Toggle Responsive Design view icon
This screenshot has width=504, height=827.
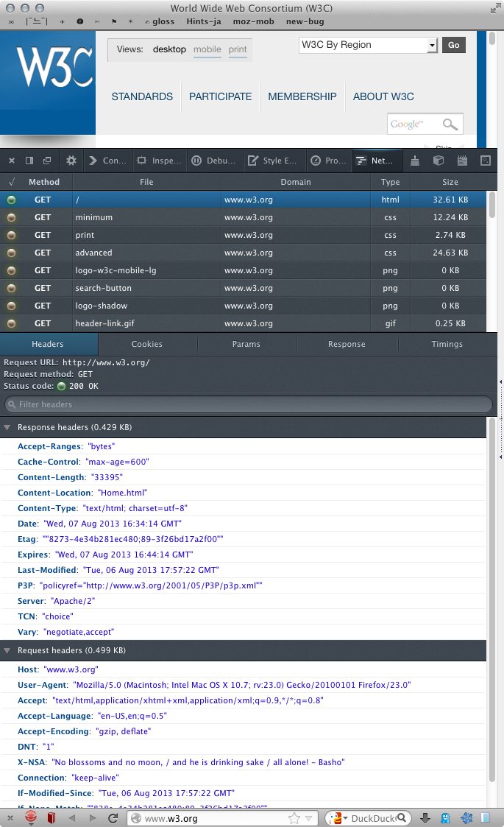(486, 161)
